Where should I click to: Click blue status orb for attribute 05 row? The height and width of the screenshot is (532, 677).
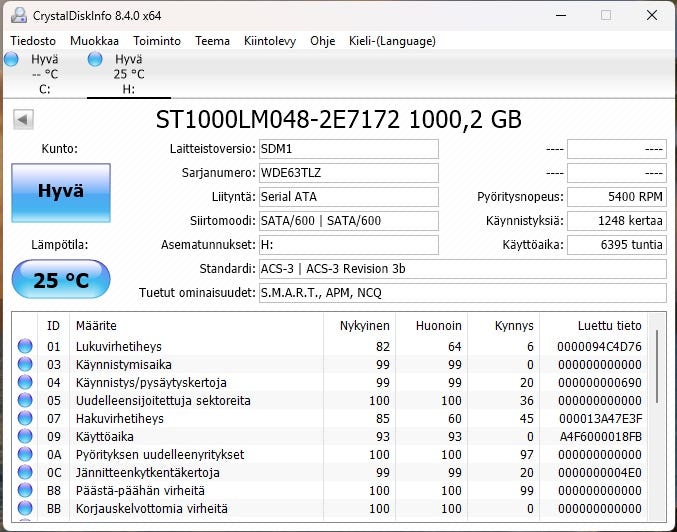(x=25, y=400)
